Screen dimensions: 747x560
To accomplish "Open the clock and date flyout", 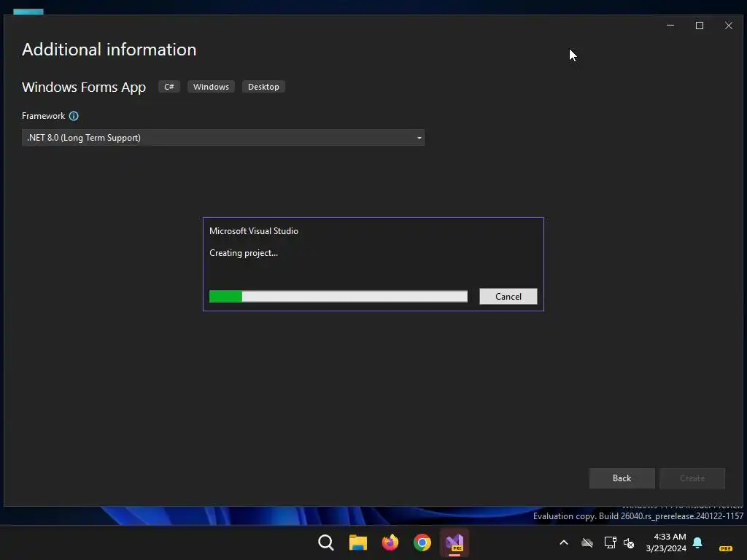I will point(666,542).
